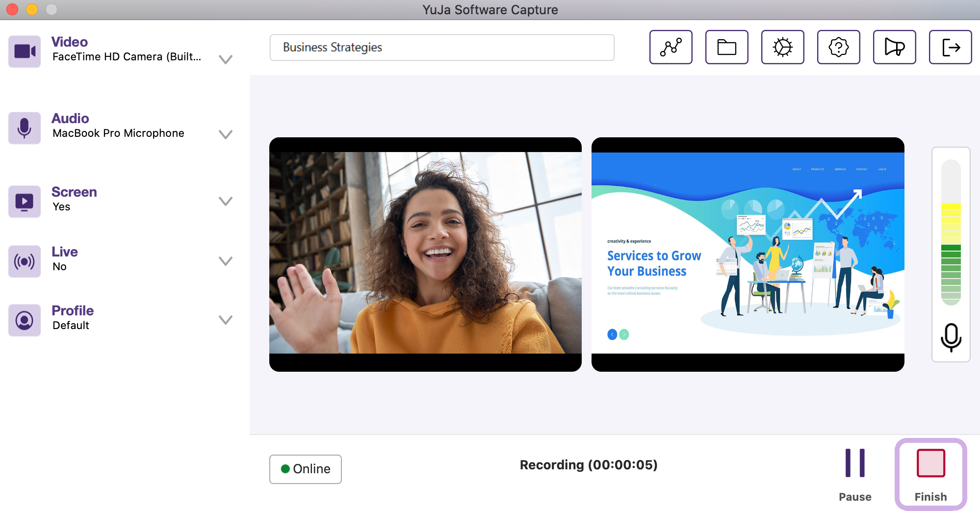Click the sign out arrow icon
The height and width of the screenshot is (511, 980).
(950, 47)
